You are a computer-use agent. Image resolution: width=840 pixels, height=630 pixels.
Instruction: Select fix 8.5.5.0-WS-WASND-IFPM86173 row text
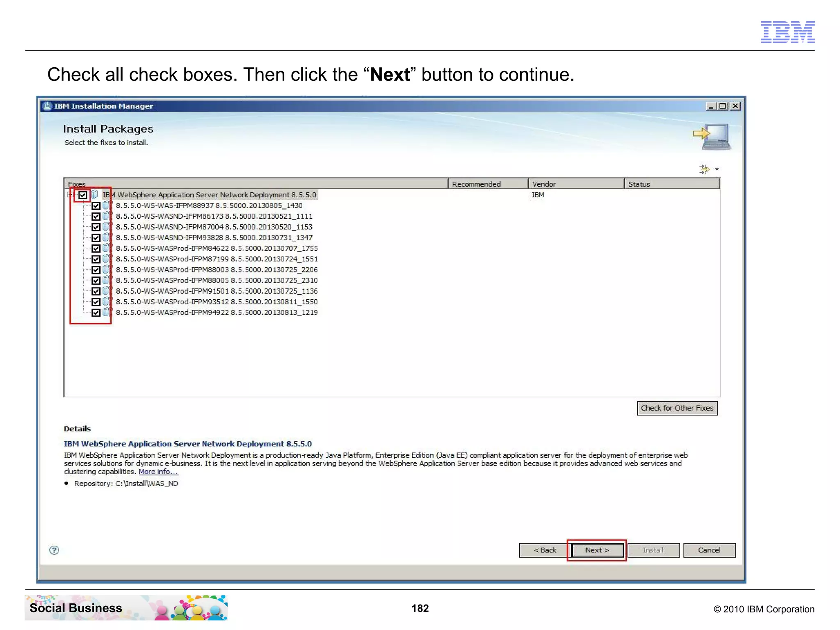pos(214,216)
